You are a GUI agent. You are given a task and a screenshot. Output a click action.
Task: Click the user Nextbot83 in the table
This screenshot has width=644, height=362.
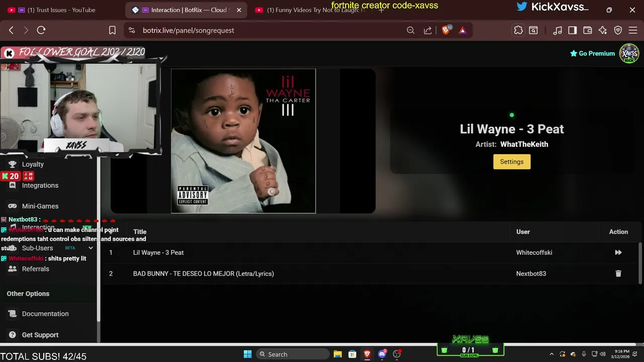click(x=531, y=274)
